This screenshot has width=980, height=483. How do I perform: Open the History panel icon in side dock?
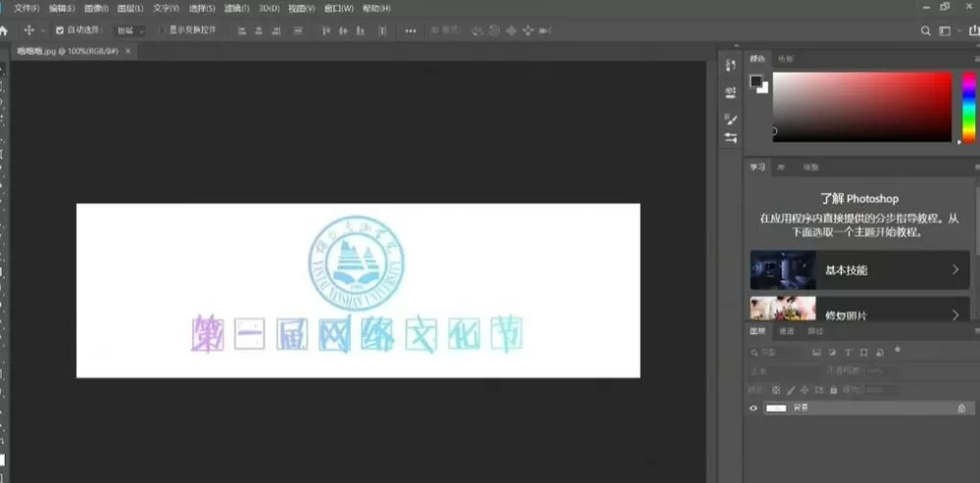tap(731, 66)
